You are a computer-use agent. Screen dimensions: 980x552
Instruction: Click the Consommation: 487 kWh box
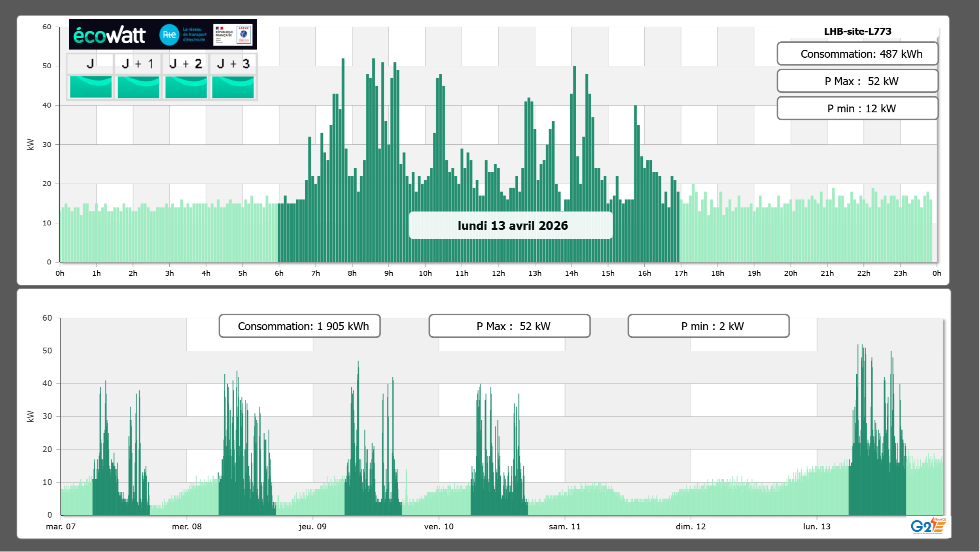click(857, 54)
